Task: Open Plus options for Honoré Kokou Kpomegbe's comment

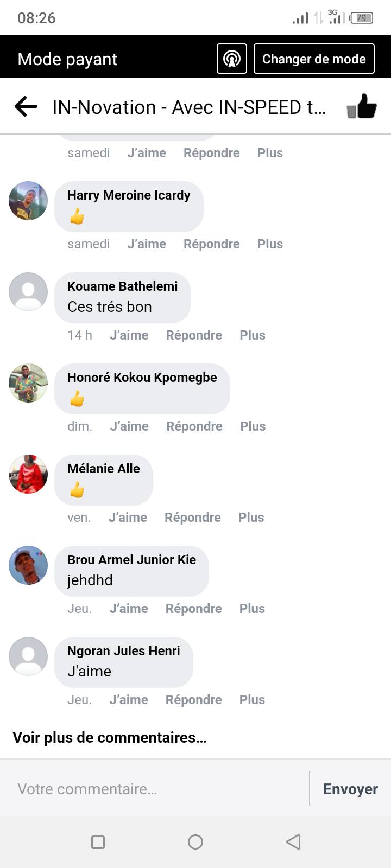Action: 253,426
